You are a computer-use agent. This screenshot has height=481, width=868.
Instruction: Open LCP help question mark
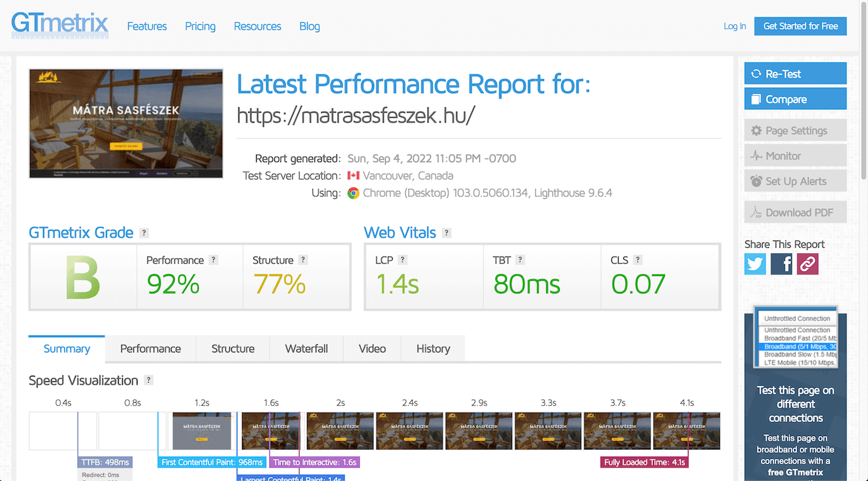403,260
